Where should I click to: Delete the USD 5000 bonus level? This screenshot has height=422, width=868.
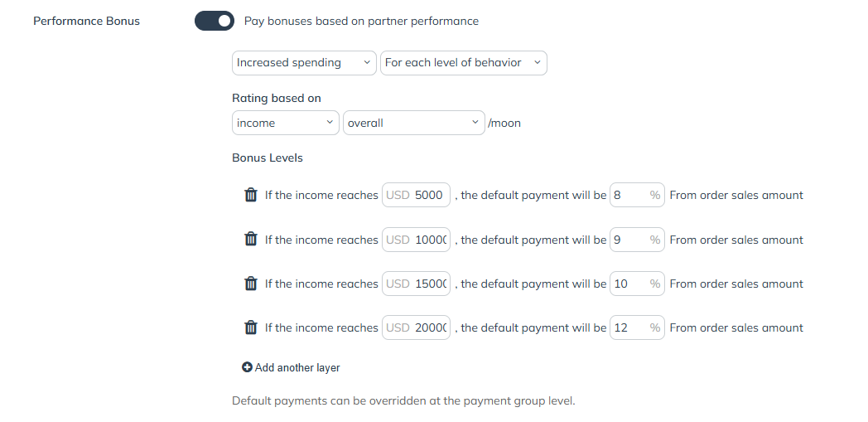[251, 195]
